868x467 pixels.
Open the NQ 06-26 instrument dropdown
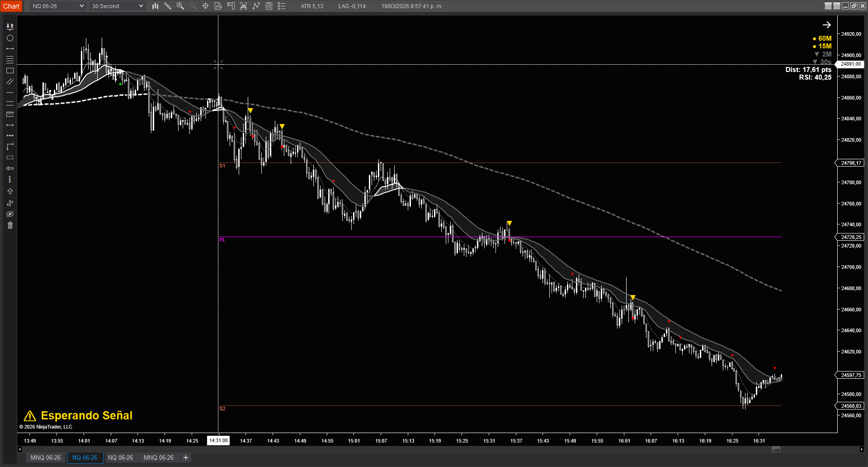pos(58,6)
